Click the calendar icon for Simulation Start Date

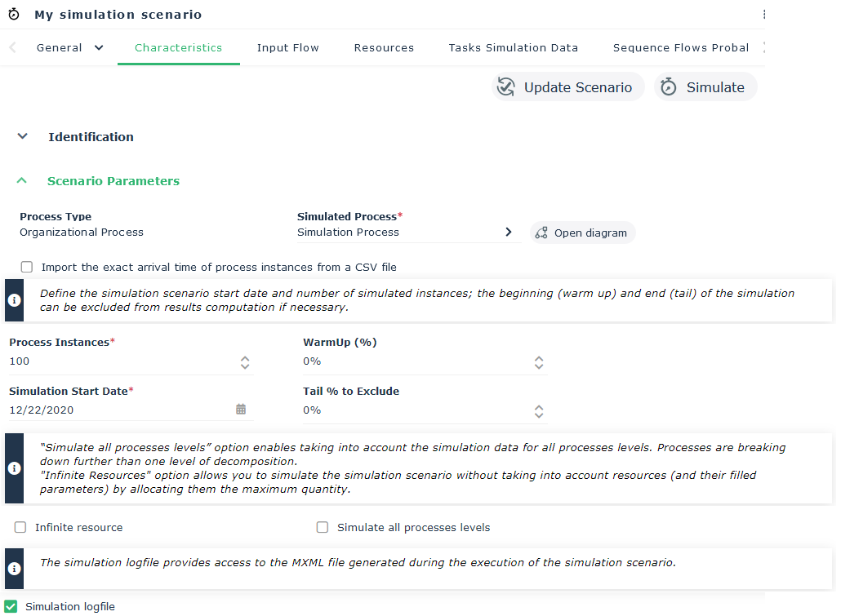pos(241,410)
